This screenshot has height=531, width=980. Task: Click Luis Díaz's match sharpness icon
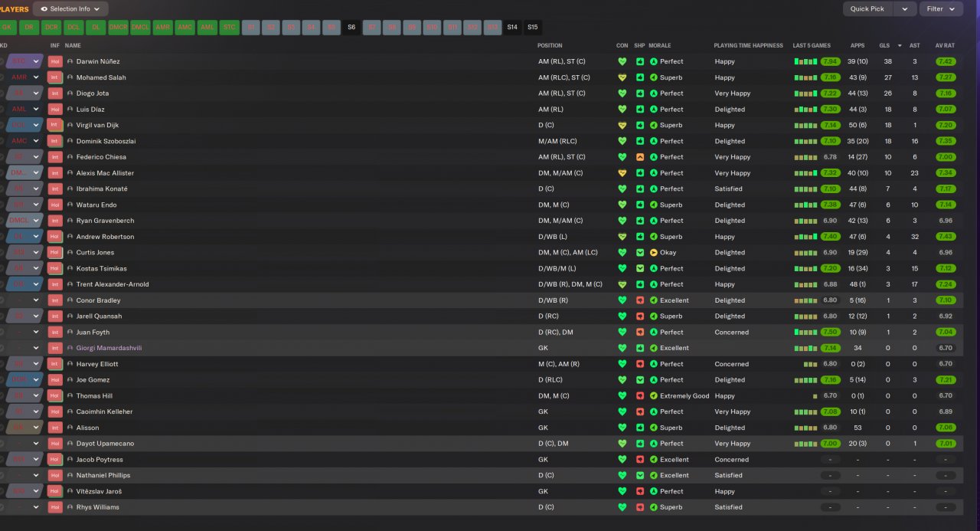(x=640, y=110)
